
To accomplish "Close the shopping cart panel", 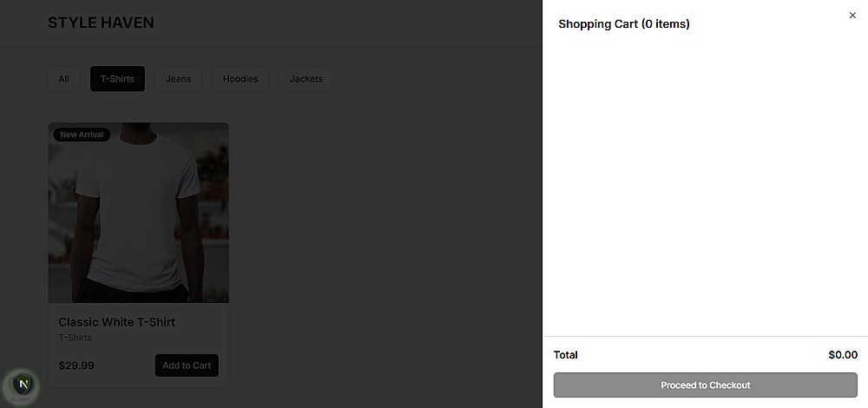I will 852,15.
